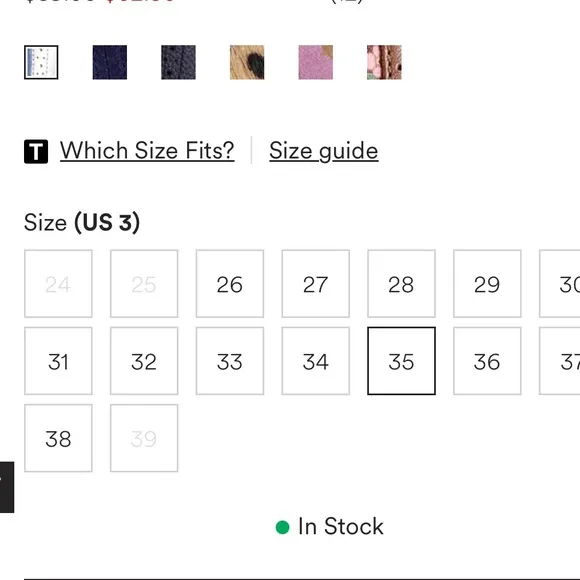This screenshot has width=580, height=580.
Task: Choose the navy blue color swatch
Action: click(x=110, y=62)
